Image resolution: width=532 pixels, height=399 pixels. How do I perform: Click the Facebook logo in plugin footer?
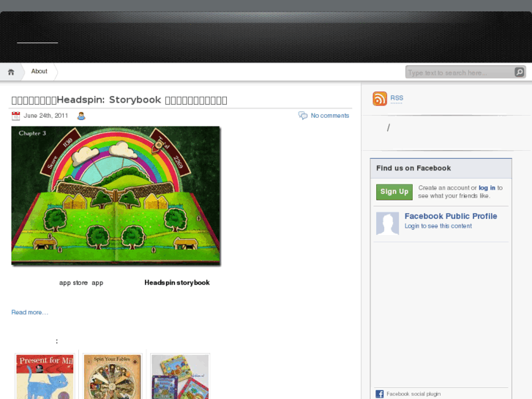point(380,394)
